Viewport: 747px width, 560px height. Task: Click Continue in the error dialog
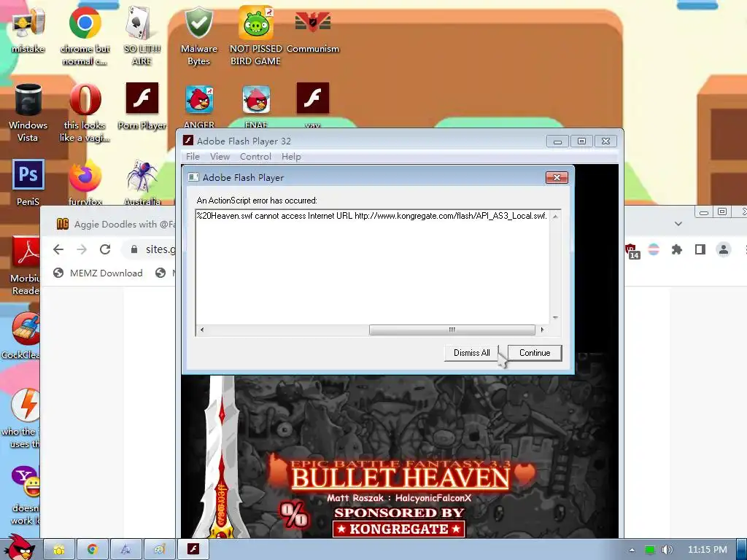(x=535, y=353)
